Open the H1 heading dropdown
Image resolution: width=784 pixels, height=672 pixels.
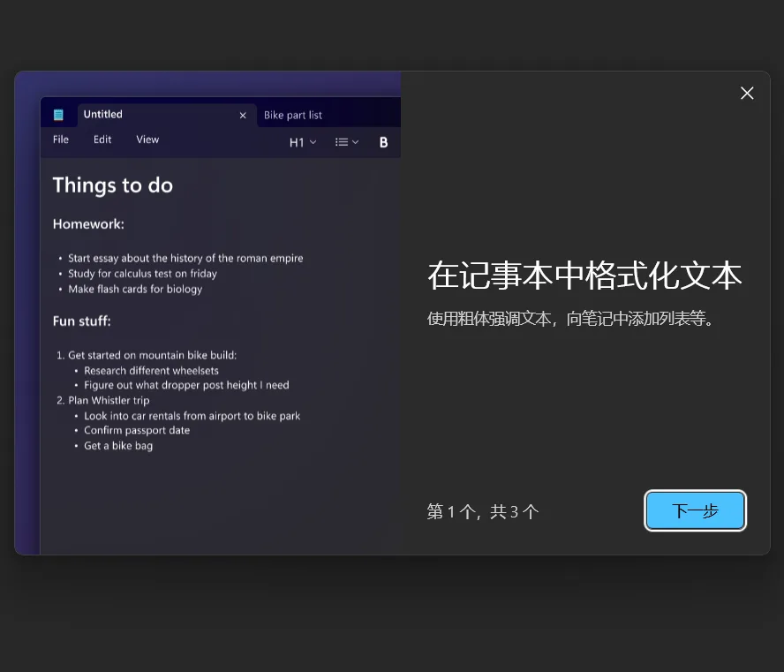click(302, 142)
